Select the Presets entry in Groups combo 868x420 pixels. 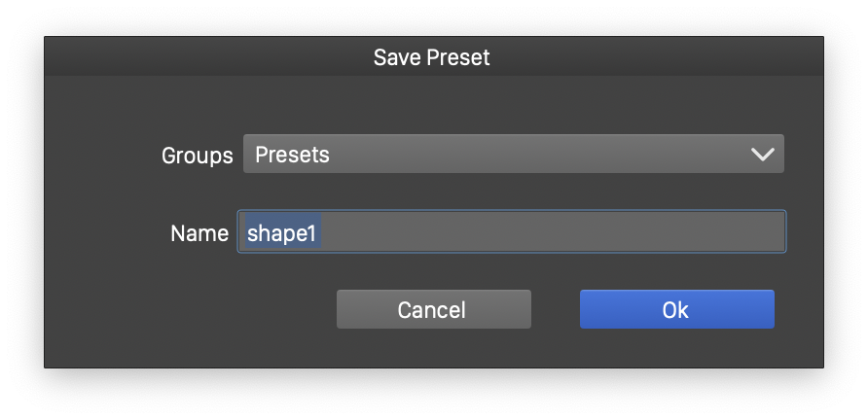pyautogui.click(x=292, y=155)
